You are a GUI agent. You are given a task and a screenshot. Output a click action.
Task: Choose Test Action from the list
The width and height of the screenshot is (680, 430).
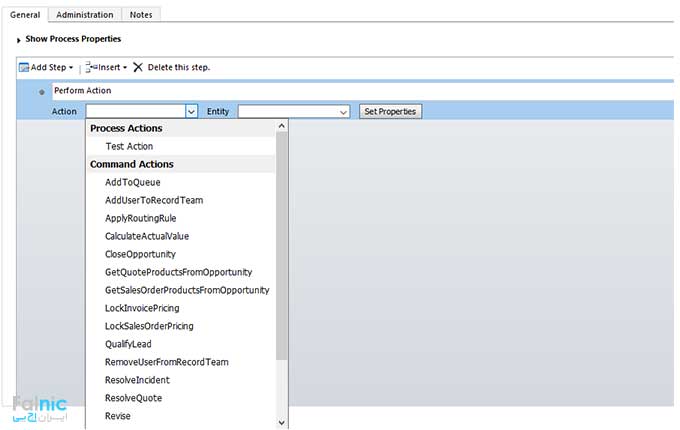click(129, 146)
